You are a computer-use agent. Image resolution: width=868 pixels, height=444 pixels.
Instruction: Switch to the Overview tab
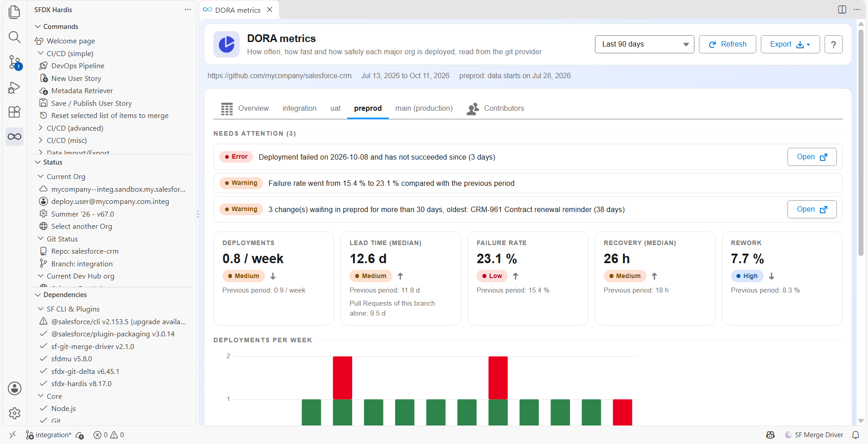[245, 109]
